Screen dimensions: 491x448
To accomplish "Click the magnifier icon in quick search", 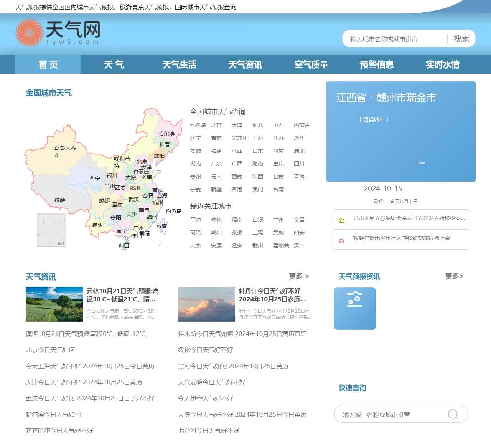I will click(x=453, y=414).
